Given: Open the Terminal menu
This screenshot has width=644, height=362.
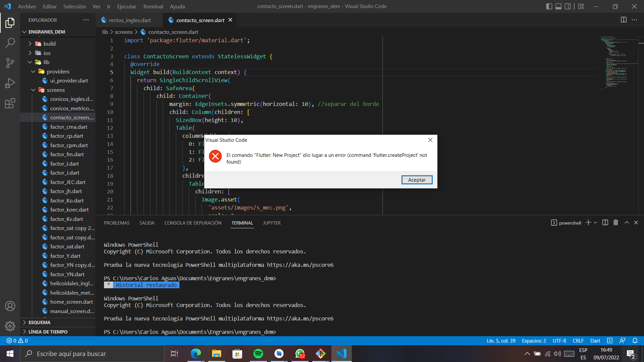Looking at the screenshot, I should click(x=153, y=6).
